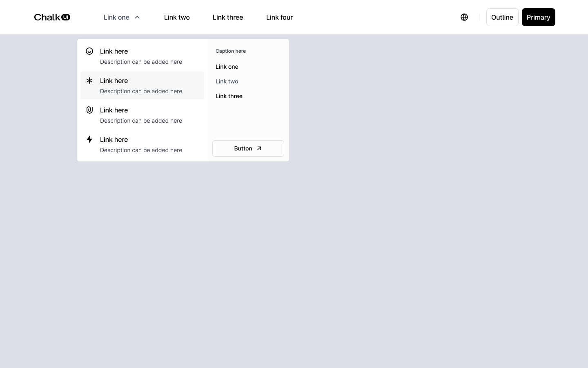The image size is (588, 368).
Task: Open the Link three navigation dropdown
Action: (228, 17)
